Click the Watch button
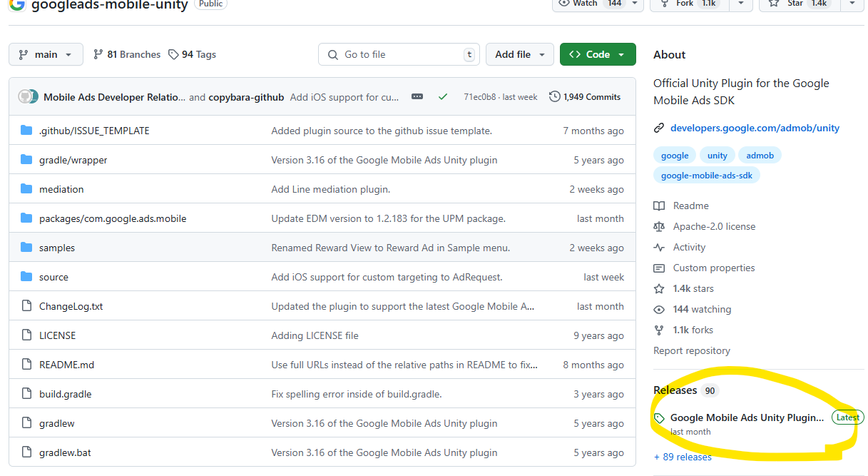The image size is (868, 476). tap(590, 4)
